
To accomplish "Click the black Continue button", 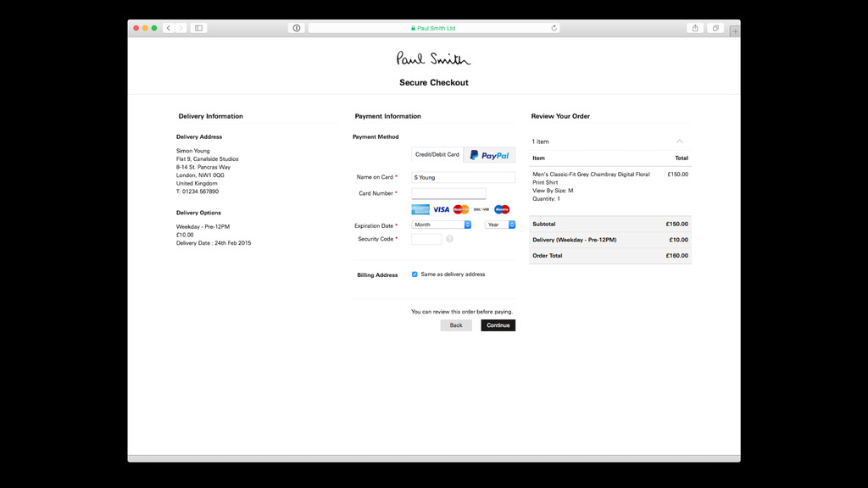I will pos(498,325).
